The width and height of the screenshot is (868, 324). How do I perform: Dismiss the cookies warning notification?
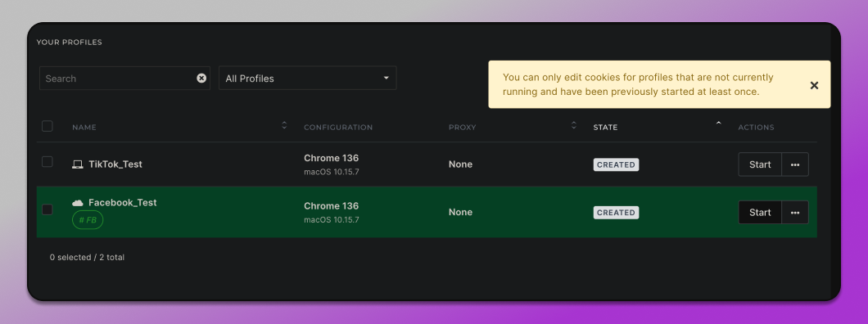coord(814,85)
